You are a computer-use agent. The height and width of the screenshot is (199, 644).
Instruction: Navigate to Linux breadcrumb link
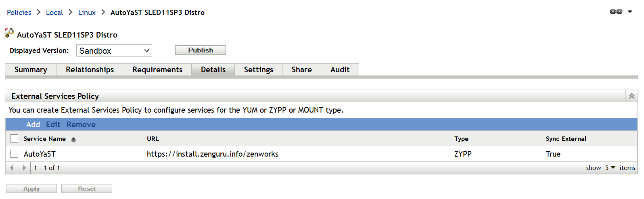tap(87, 13)
